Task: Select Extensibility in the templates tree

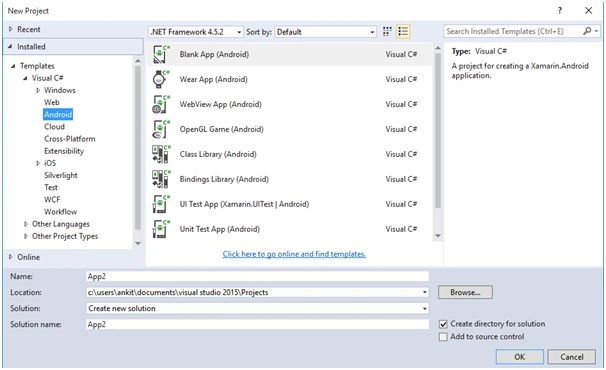Action: (64, 151)
